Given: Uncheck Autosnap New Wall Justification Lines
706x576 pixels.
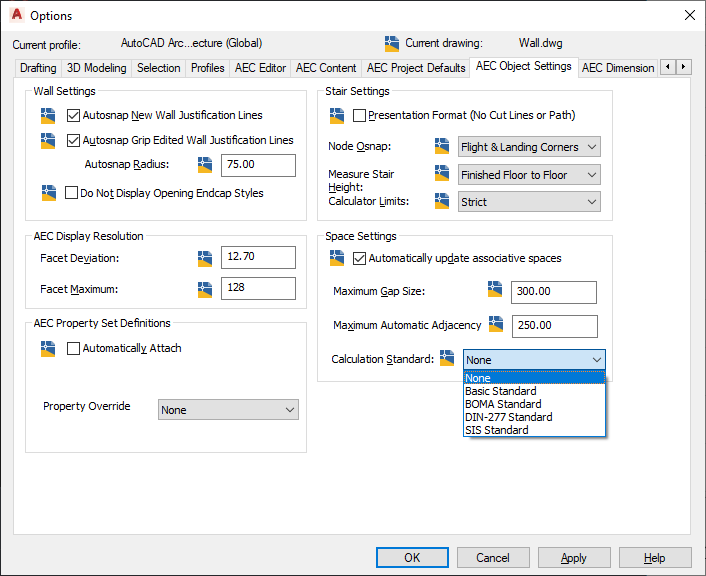Looking at the screenshot, I should click(73, 116).
